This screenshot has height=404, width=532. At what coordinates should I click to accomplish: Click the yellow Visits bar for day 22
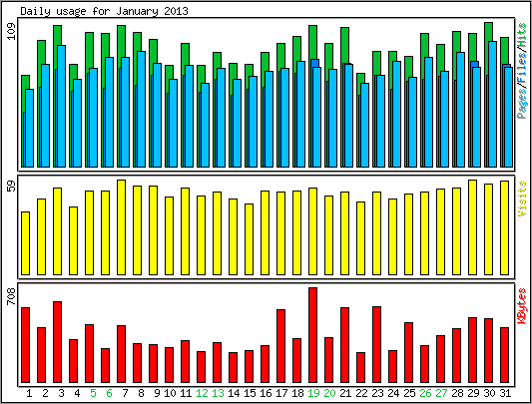point(360,238)
